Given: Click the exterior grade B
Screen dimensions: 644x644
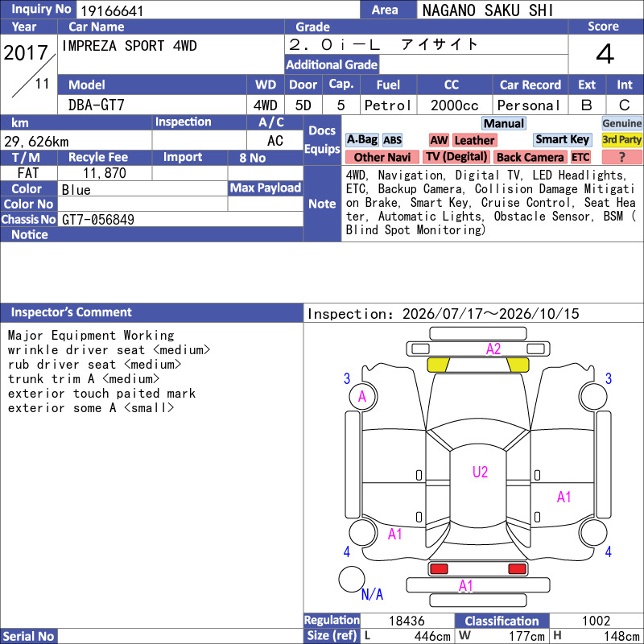Looking at the screenshot, I should click(587, 105).
